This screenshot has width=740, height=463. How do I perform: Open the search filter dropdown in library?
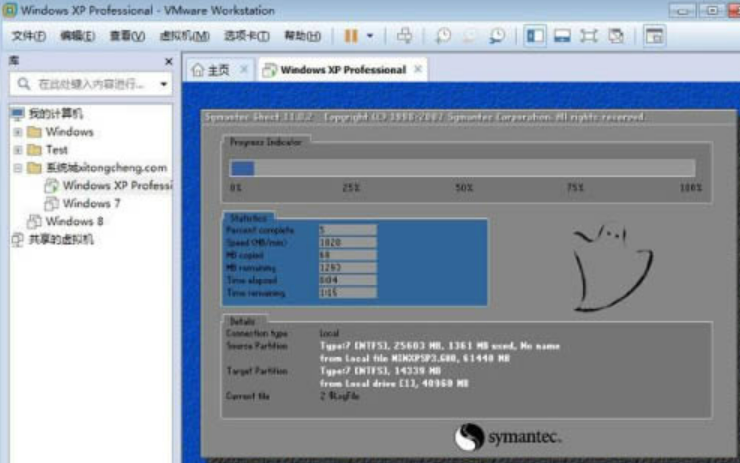click(164, 85)
